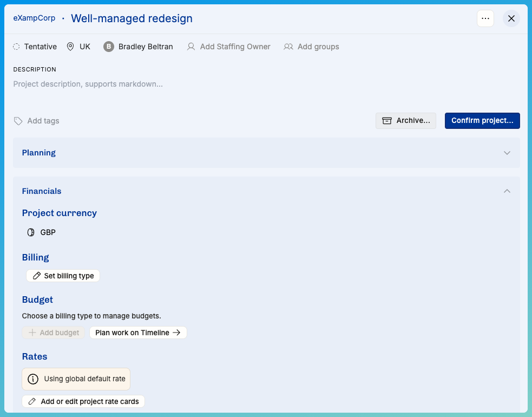Image resolution: width=532 pixels, height=417 pixels.
Task: Click the UK location pin icon
Action: tap(70, 47)
